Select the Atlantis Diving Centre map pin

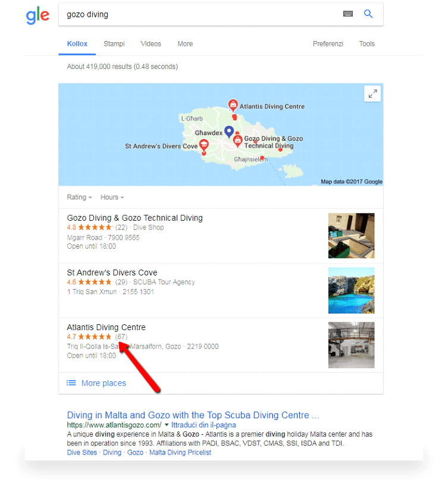pos(233,105)
